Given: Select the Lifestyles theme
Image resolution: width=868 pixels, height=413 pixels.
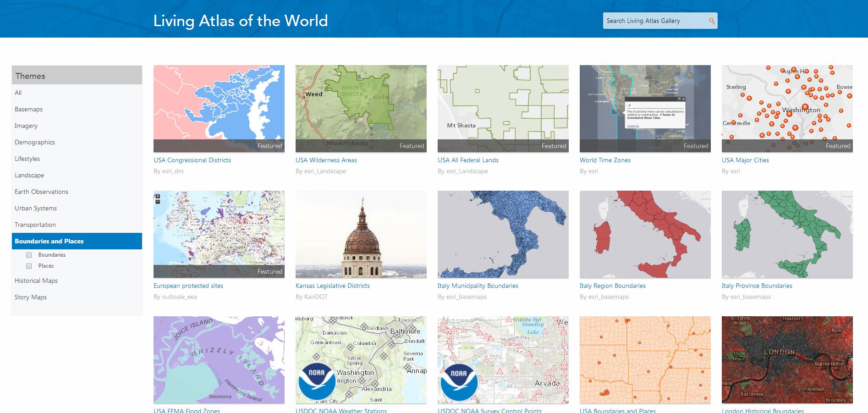Looking at the screenshot, I should (x=77, y=159).
